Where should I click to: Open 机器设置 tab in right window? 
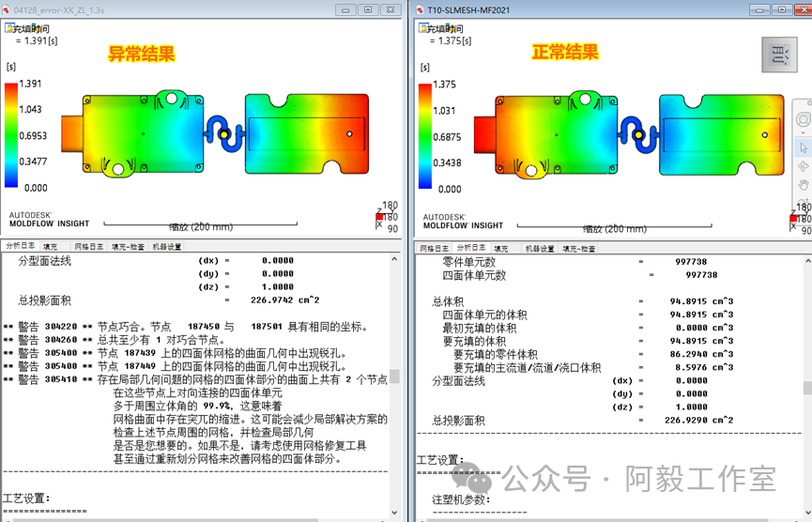tap(540, 249)
